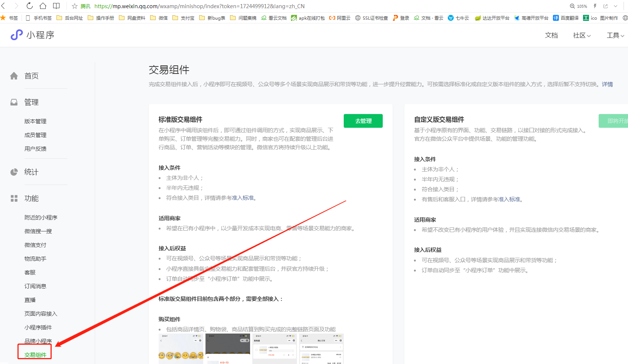This screenshot has width=628, height=364.
Task: Open 高德开放平台 bookmark
Action: (531, 18)
